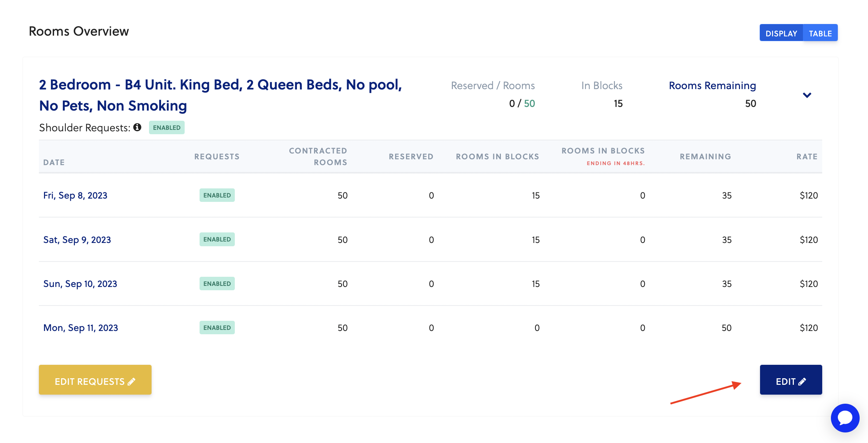Viewport: 868px width, 443px height.
Task: Click the Shoulder Requests info icon
Action: [x=137, y=127]
